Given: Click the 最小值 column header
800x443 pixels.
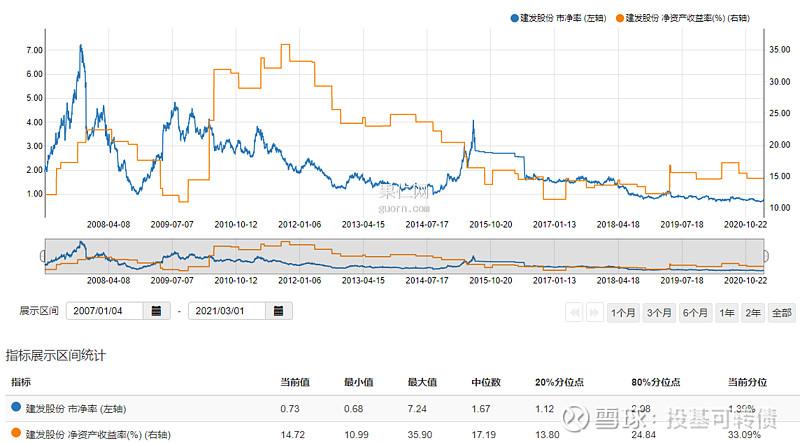Looking at the screenshot, I should click(359, 382).
